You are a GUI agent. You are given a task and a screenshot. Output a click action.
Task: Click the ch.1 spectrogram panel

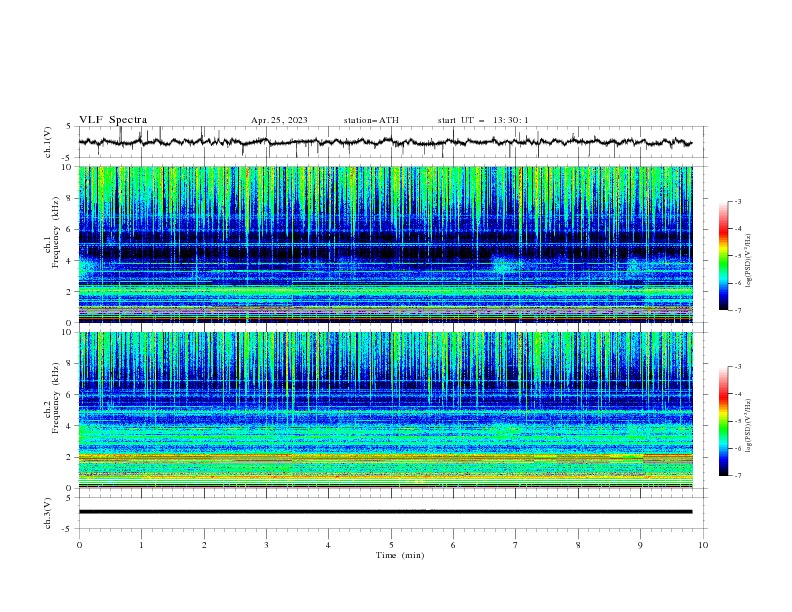tap(385, 244)
